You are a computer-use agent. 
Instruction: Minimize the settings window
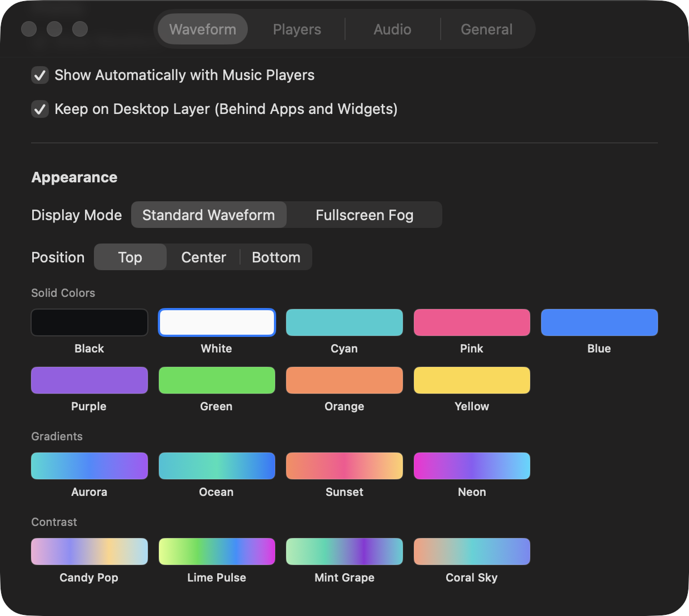click(x=54, y=29)
